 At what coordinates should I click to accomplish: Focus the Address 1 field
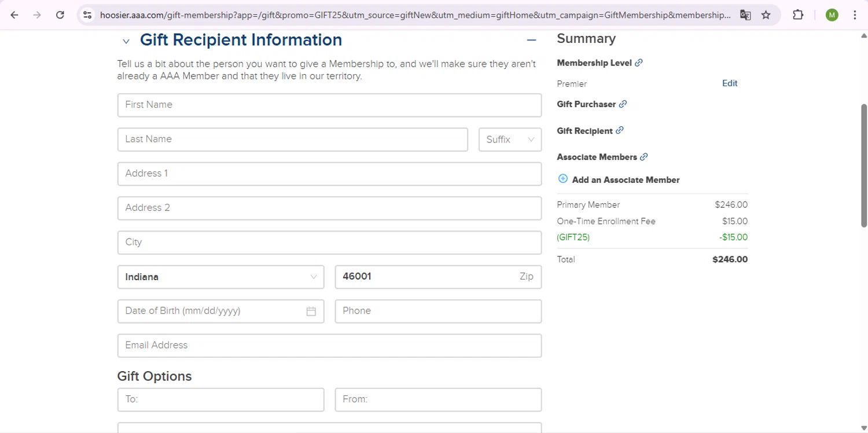[x=329, y=174]
